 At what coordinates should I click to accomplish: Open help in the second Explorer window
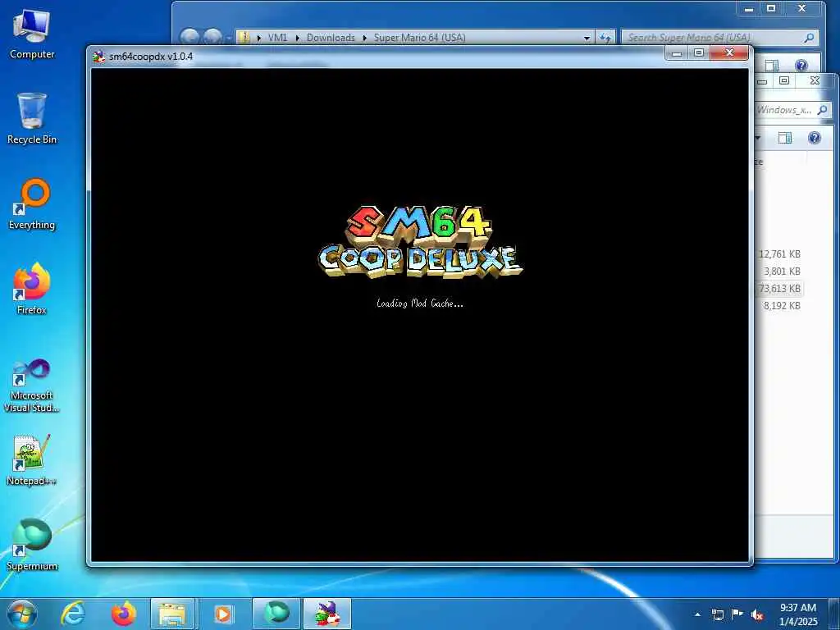(x=815, y=138)
